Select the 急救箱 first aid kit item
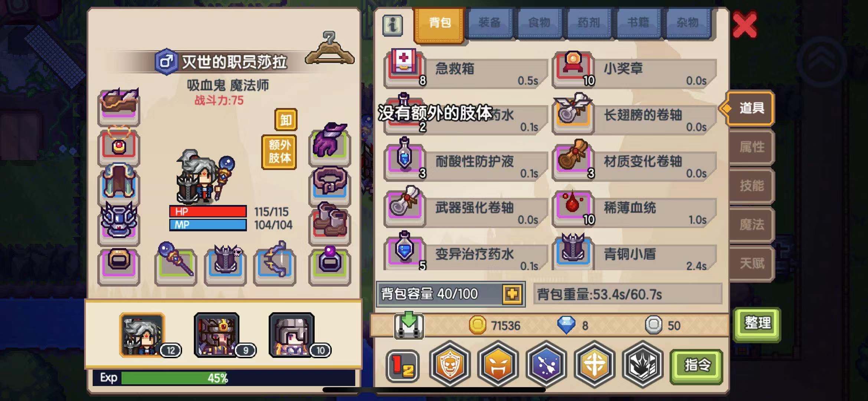This screenshot has width=868, height=401. [466, 69]
